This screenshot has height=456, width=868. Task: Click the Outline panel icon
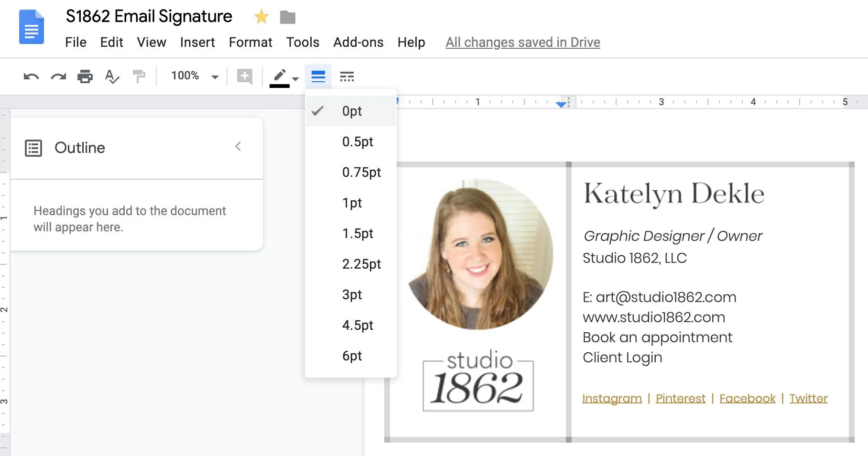click(x=33, y=148)
